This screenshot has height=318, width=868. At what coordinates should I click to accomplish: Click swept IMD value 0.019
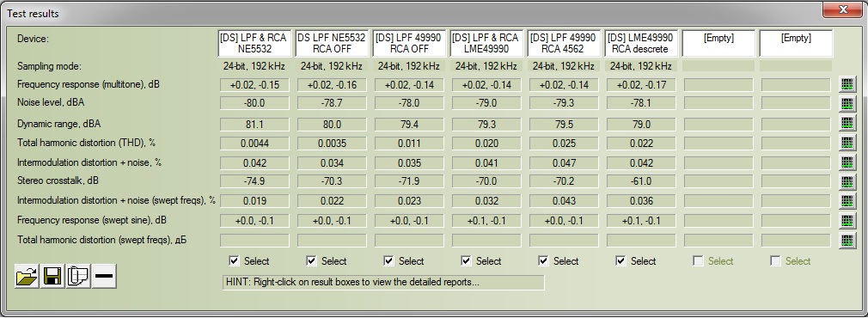(254, 201)
